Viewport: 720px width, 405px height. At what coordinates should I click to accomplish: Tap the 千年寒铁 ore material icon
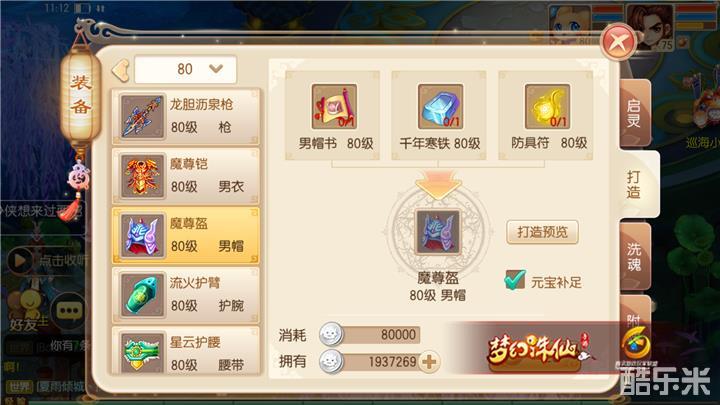(x=440, y=107)
